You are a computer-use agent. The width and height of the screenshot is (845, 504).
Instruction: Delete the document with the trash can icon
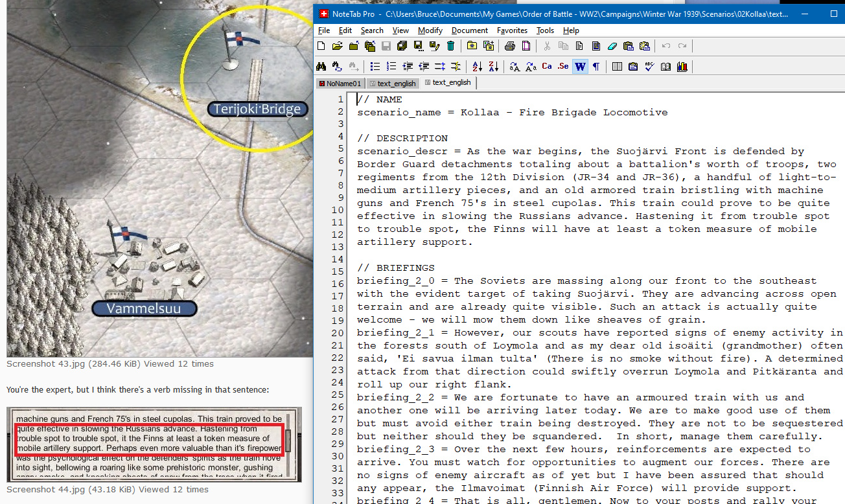451,46
